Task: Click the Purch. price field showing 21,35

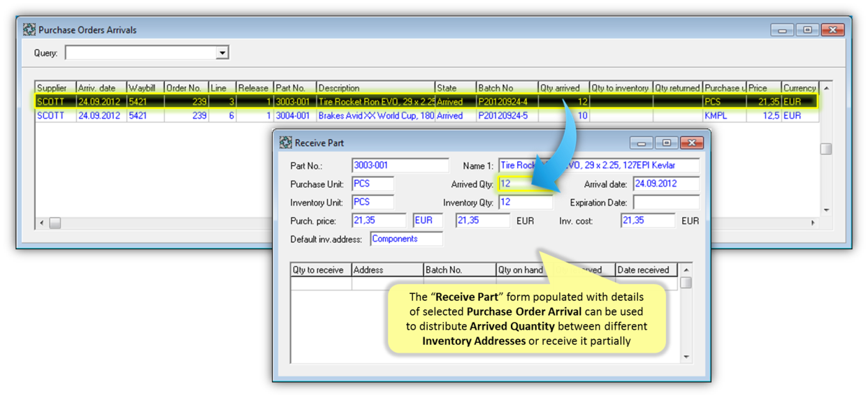Action: tap(379, 221)
